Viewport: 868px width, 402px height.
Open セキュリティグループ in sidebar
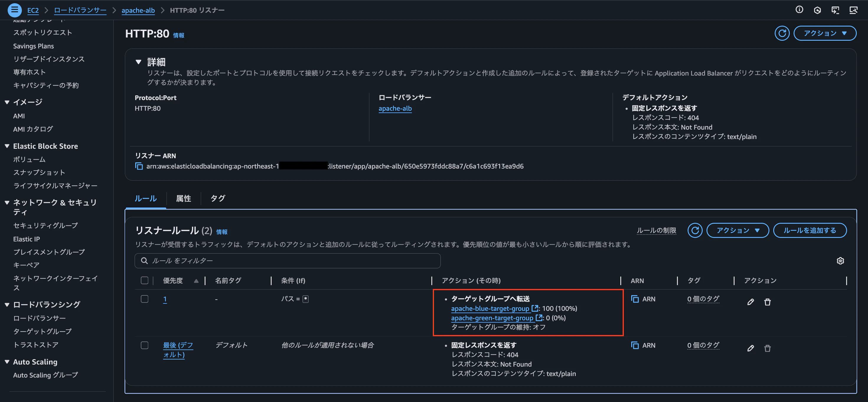pyautogui.click(x=45, y=225)
